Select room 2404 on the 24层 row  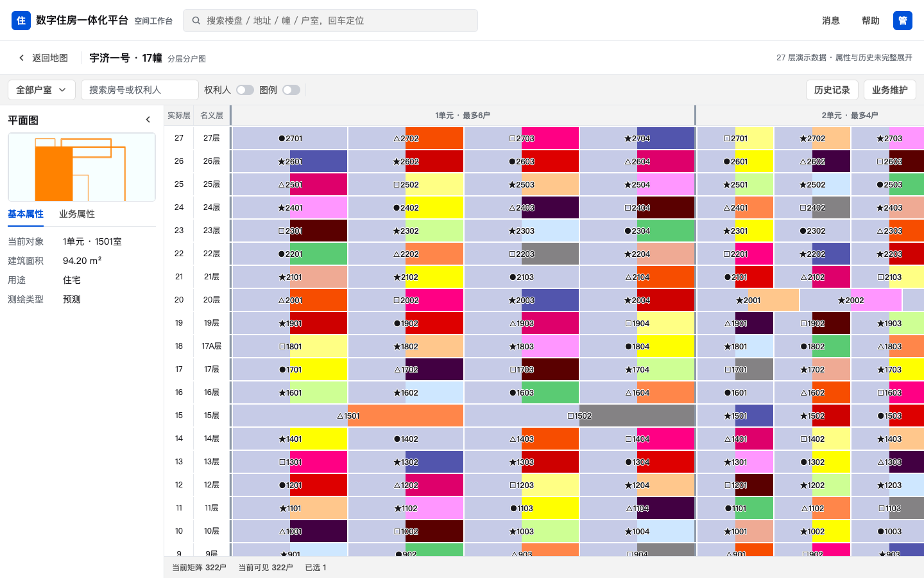[x=637, y=207]
